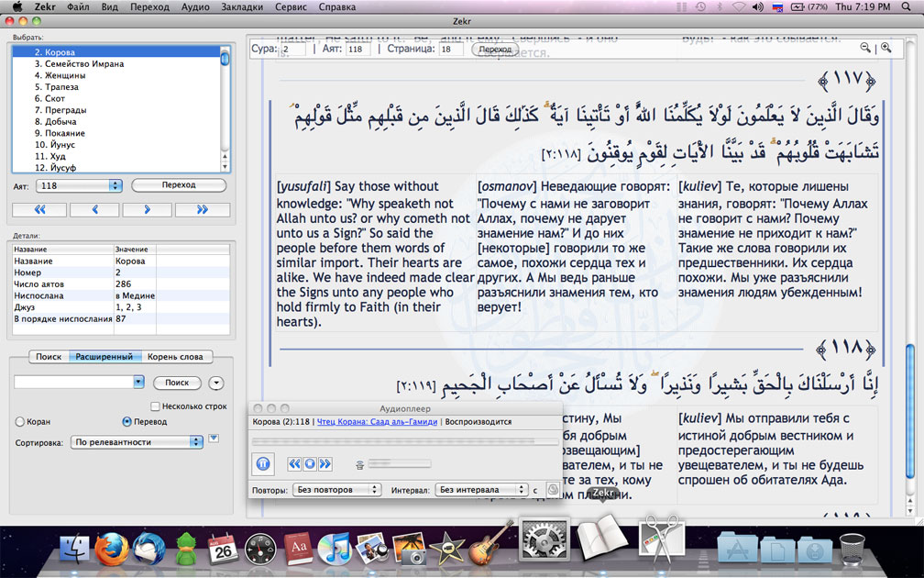The height and width of the screenshot is (578, 924).
Task: Select '5. Трапеза' in sura list
Action: click(x=116, y=86)
